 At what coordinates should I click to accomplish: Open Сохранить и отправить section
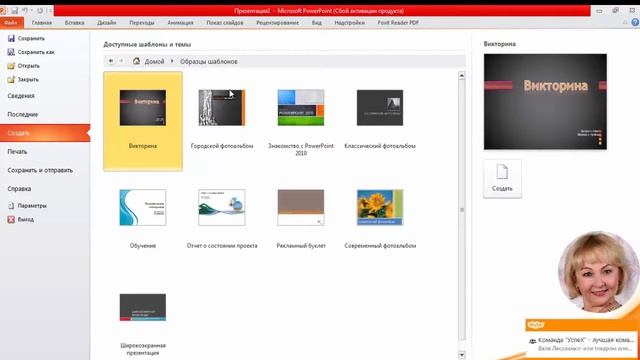[40, 171]
